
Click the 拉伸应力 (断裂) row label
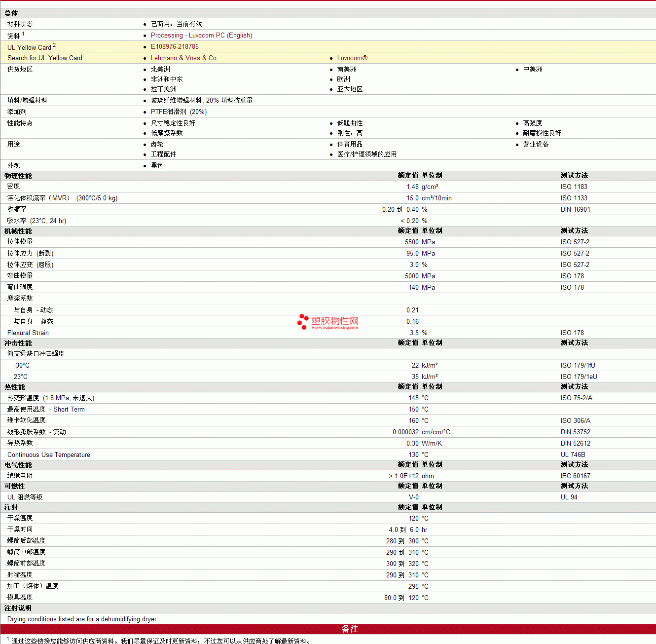31,254
